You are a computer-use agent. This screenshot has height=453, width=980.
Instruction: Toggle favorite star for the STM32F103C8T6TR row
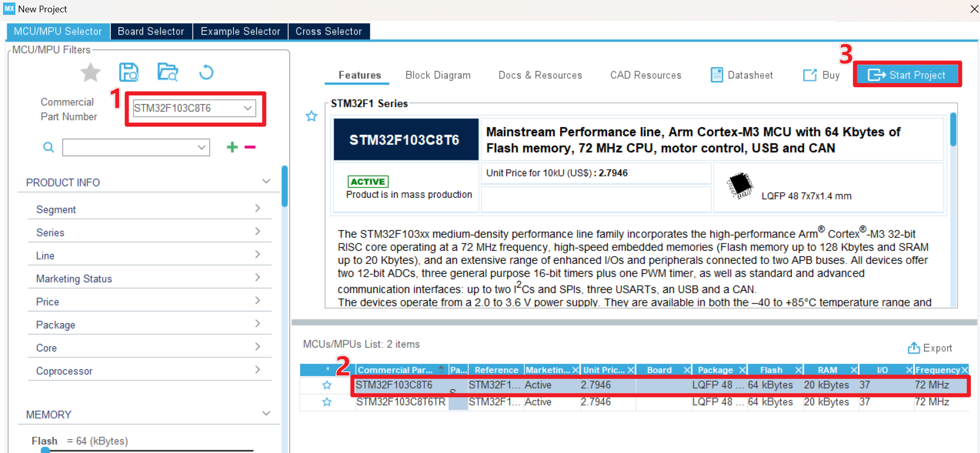click(x=327, y=402)
